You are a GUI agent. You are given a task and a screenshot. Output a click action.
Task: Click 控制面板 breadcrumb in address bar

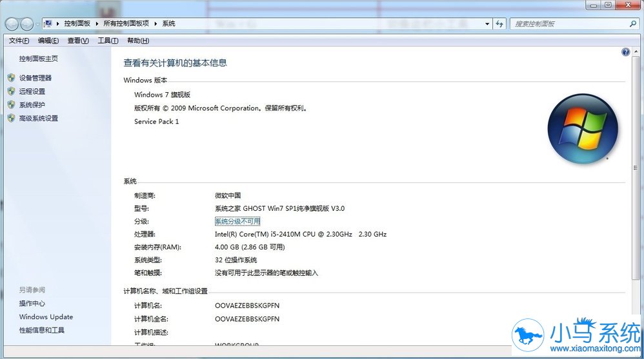pos(77,24)
